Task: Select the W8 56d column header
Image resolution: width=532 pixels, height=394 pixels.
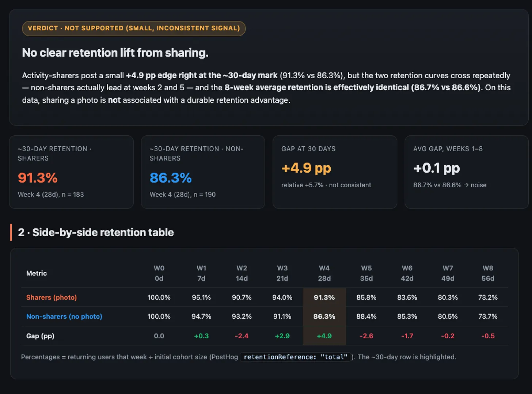Action: (488, 273)
